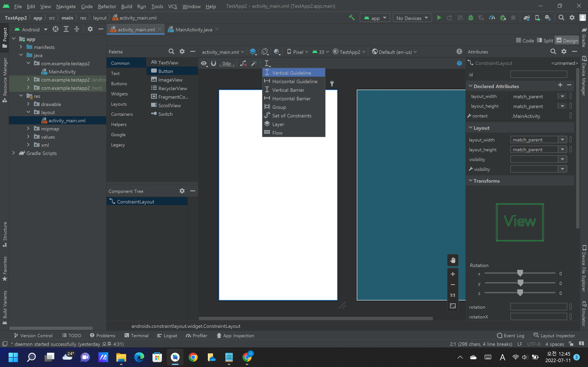Open the Logcat tool window

(167, 335)
